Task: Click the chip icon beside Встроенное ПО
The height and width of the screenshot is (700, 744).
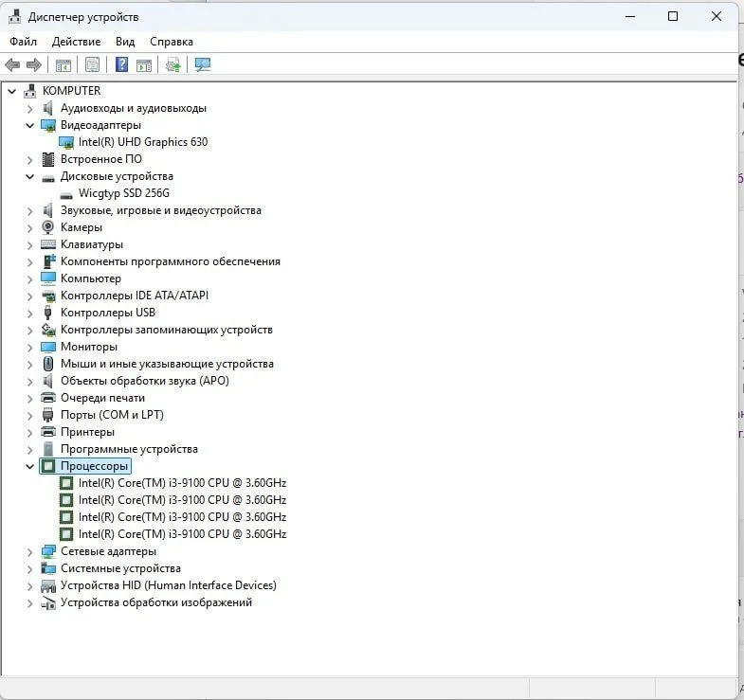Action: (48, 159)
